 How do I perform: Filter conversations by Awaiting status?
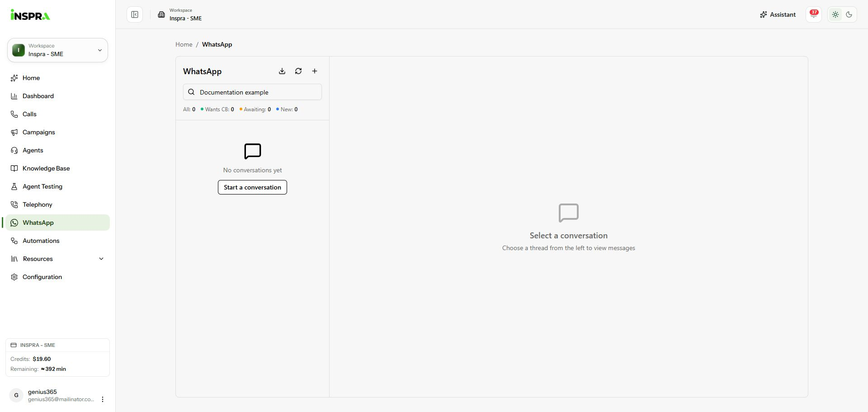pos(255,109)
